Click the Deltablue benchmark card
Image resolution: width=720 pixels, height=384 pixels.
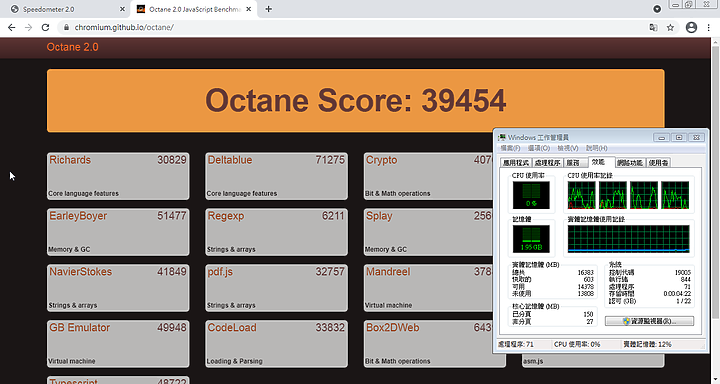276,176
